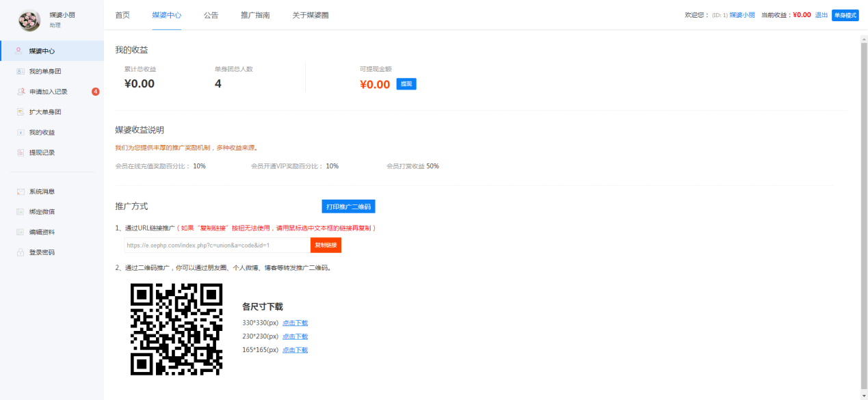The image size is (868, 400).
Task: Click the 媒婆收益说明 heading
Action: 140,130
